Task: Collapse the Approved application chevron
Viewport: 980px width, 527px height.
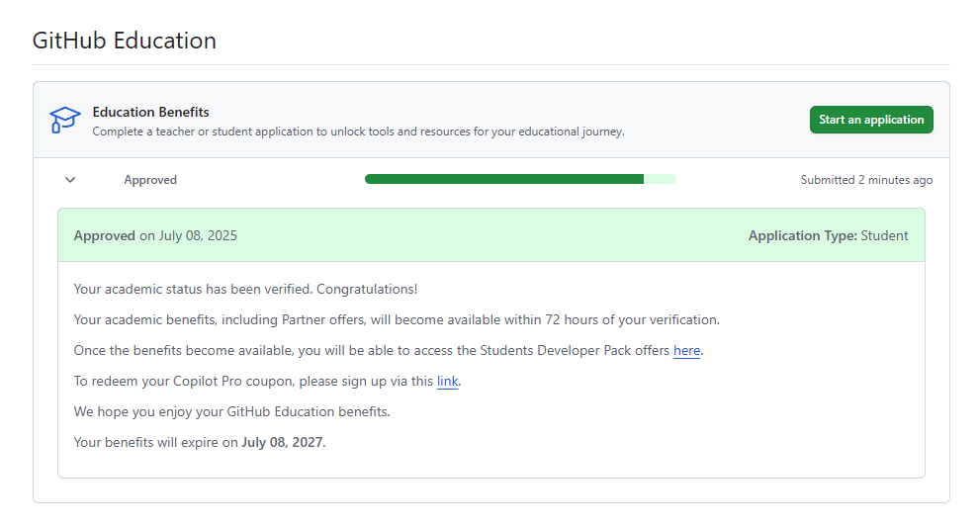Action: [x=70, y=180]
